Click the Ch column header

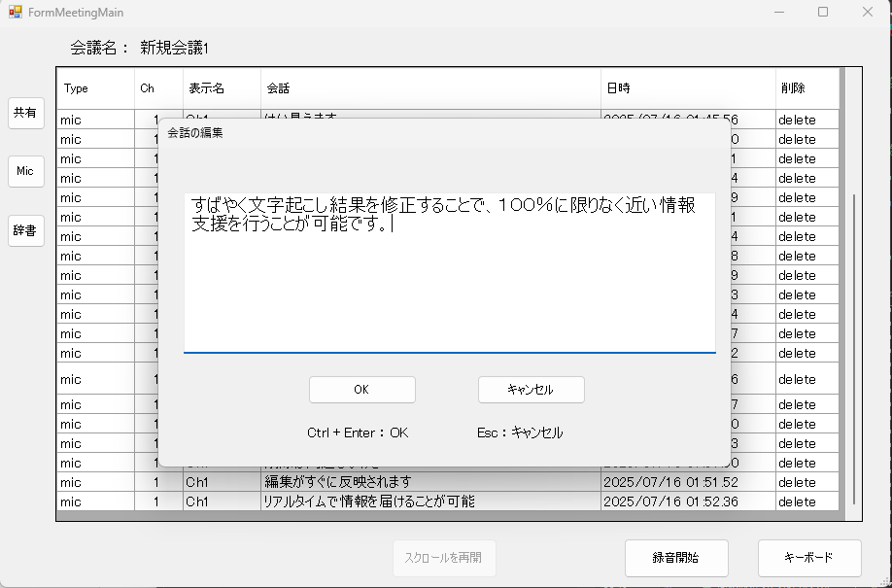coord(158,88)
